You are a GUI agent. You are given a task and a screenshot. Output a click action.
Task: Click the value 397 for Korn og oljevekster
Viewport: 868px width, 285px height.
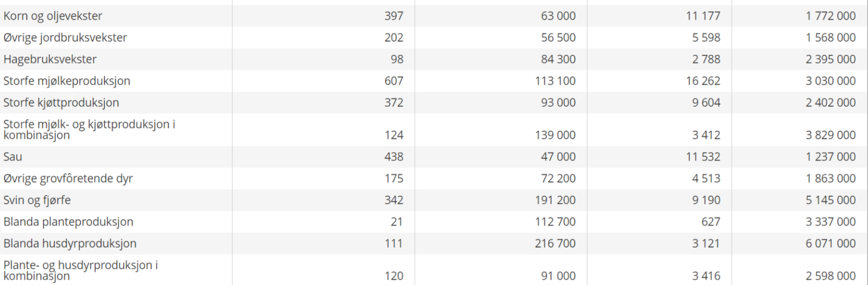coord(394,16)
